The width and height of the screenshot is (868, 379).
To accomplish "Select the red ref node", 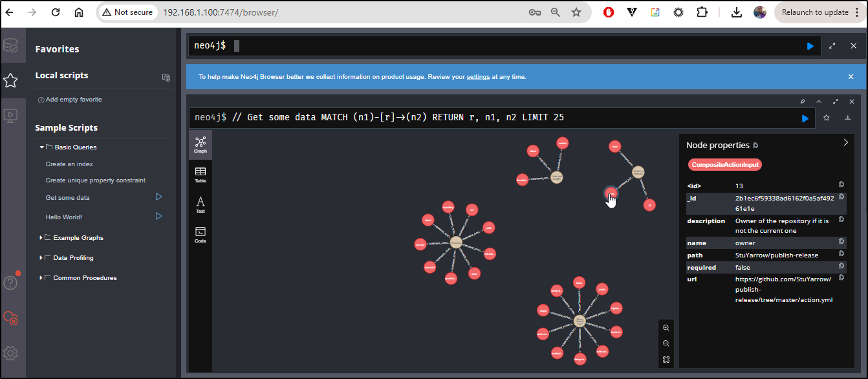I will tap(472, 210).
